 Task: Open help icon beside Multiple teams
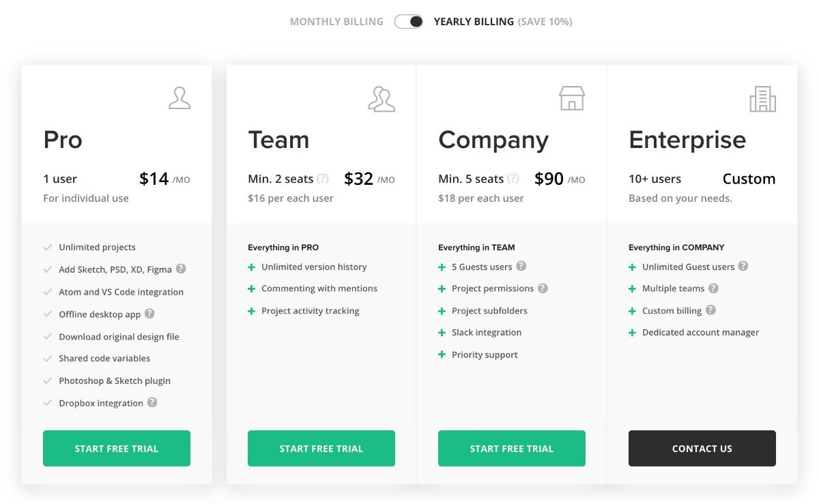(713, 288)
